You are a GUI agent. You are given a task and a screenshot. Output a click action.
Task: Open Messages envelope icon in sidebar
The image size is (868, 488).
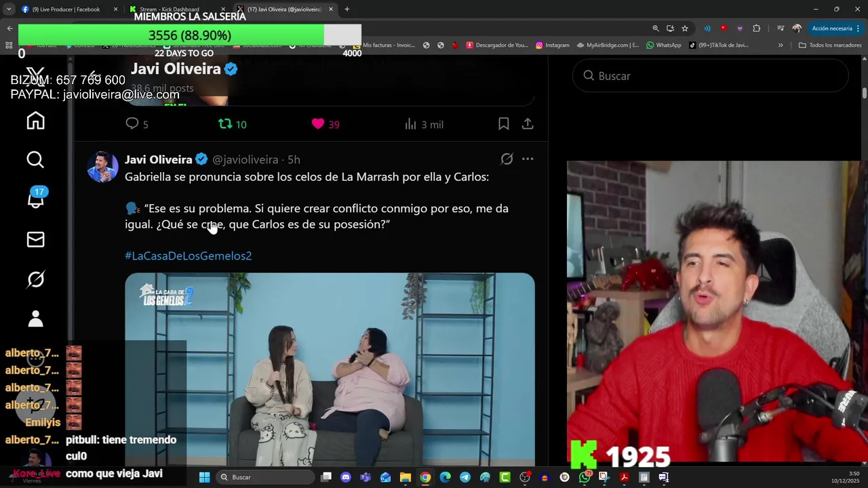tap(35, 239)
